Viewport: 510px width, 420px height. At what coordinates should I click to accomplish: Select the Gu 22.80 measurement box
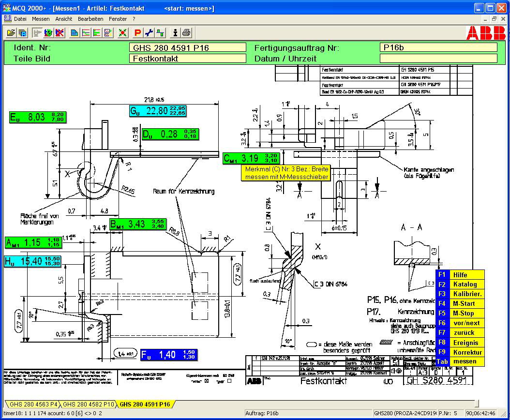(x=158, y=111)
